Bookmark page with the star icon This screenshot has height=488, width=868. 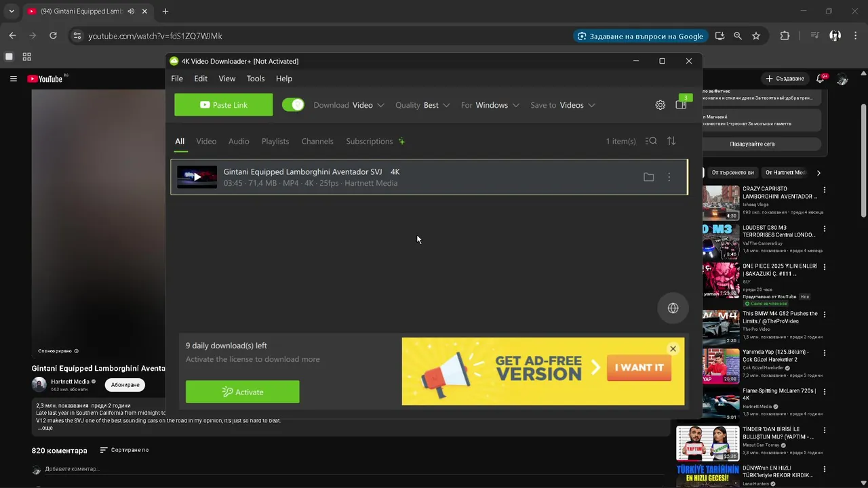click(x=756, y=36)
